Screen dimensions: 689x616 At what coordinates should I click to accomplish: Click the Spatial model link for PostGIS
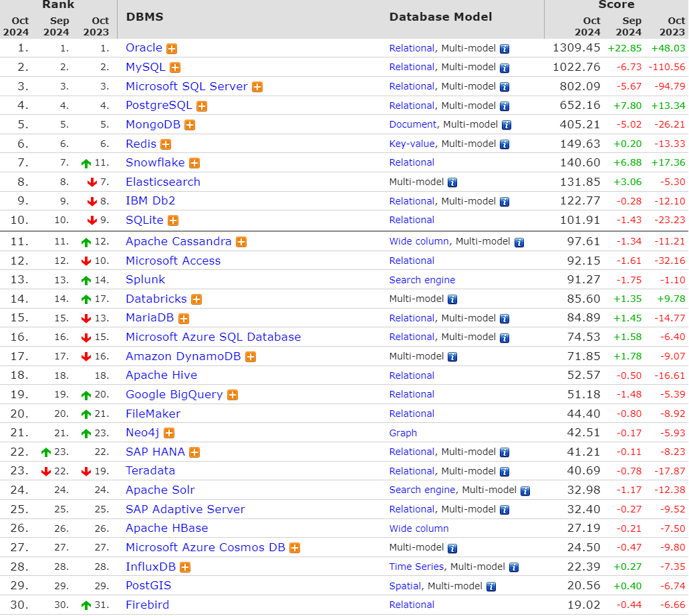(405, 586)
